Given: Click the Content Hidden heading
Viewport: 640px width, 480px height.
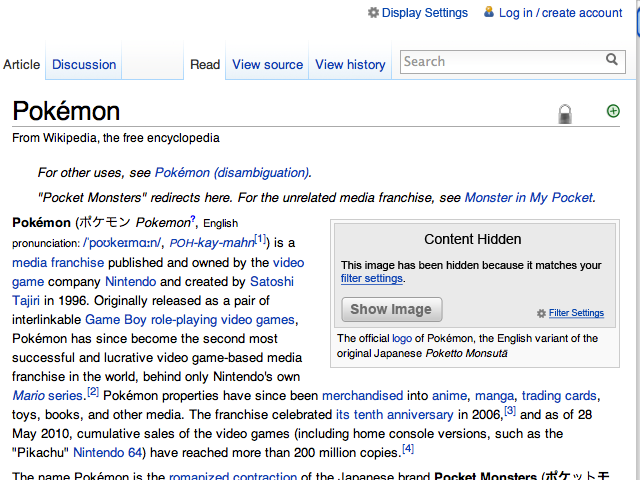Looking at the screenshot, I should pyautogui.click(x=473, y=239).
